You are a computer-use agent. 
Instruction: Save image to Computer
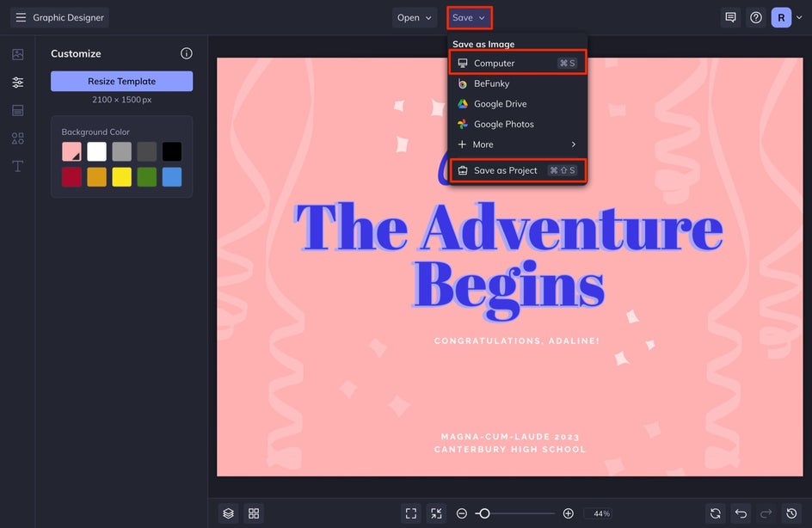point(517,63)
